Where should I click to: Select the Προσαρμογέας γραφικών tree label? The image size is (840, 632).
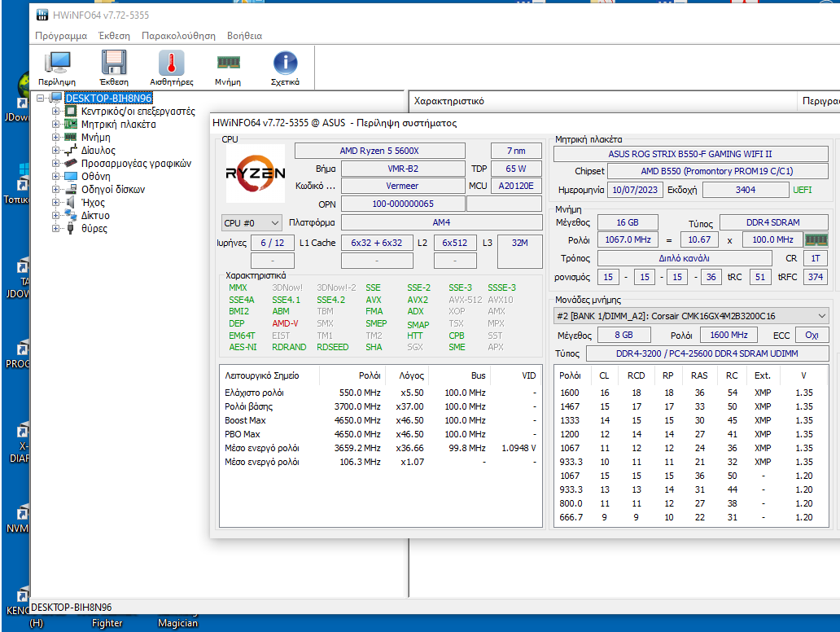[136, 163]
